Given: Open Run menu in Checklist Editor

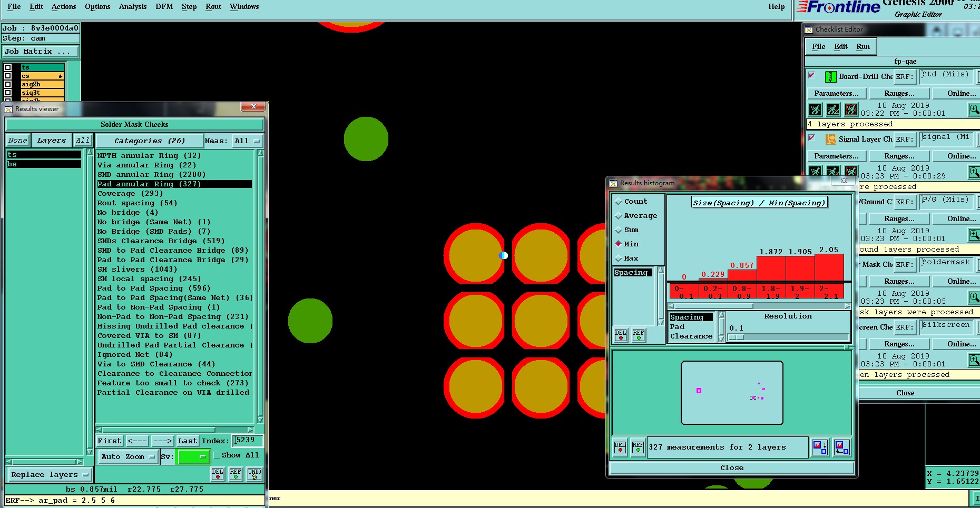Looking at the screenshot, I should click(x=863, y=47).
